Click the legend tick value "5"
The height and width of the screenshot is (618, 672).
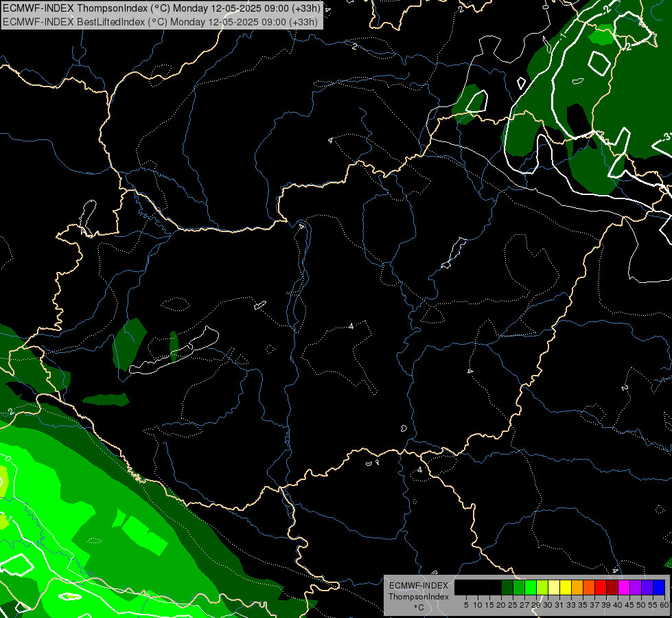pyautogui.click(x=466, y=605)
